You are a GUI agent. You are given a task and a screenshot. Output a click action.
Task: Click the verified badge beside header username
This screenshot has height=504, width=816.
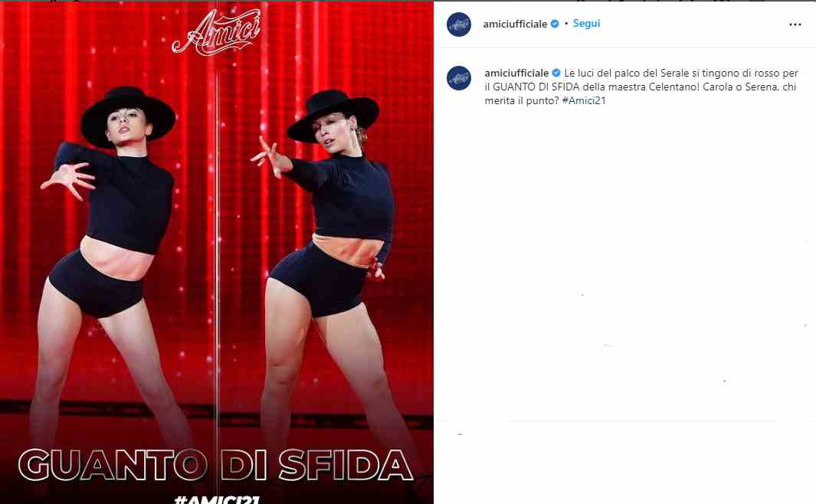pos(555,24)
